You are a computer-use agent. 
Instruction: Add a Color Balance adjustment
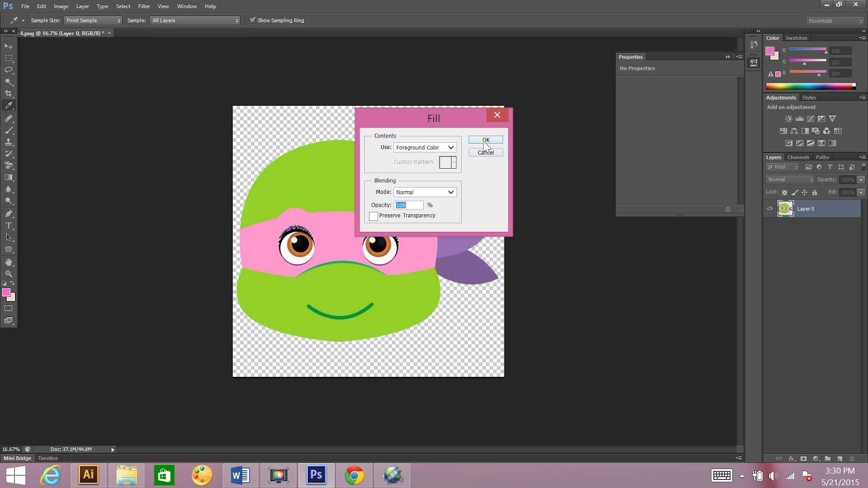[x=795, y=131]
